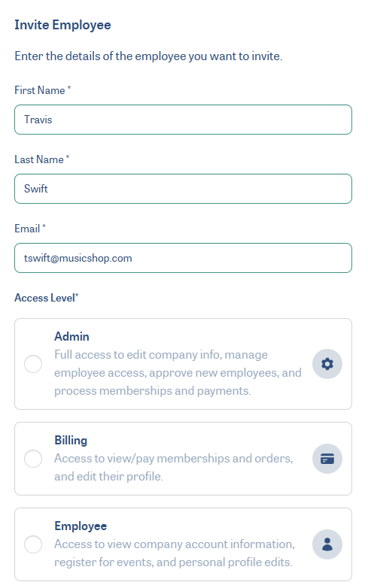Select the Admin radio button

[33, 364]
